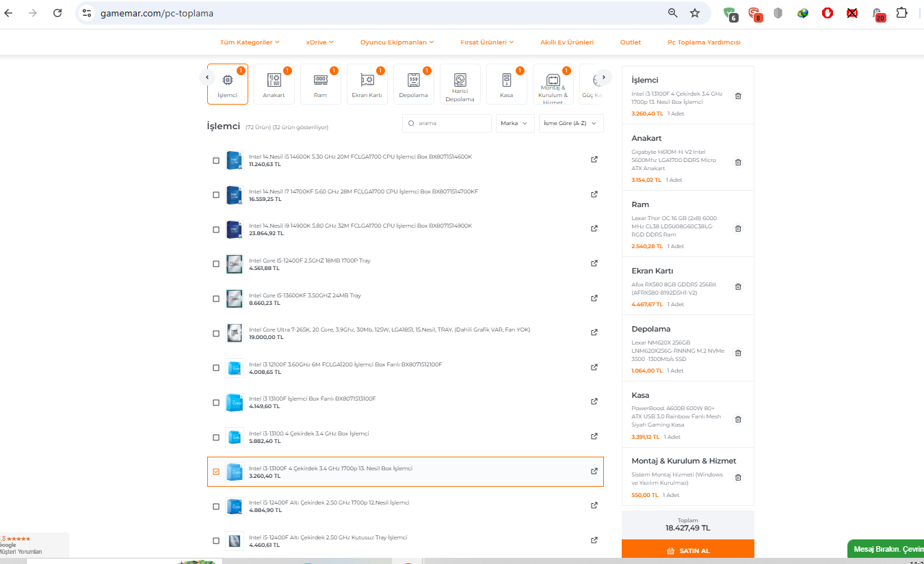Open the Ram category icon
Screen dimensions: 924x564
pos(321,84)
